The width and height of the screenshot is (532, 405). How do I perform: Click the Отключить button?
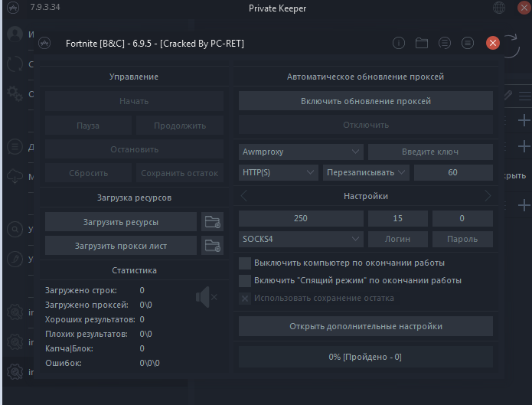366,125
